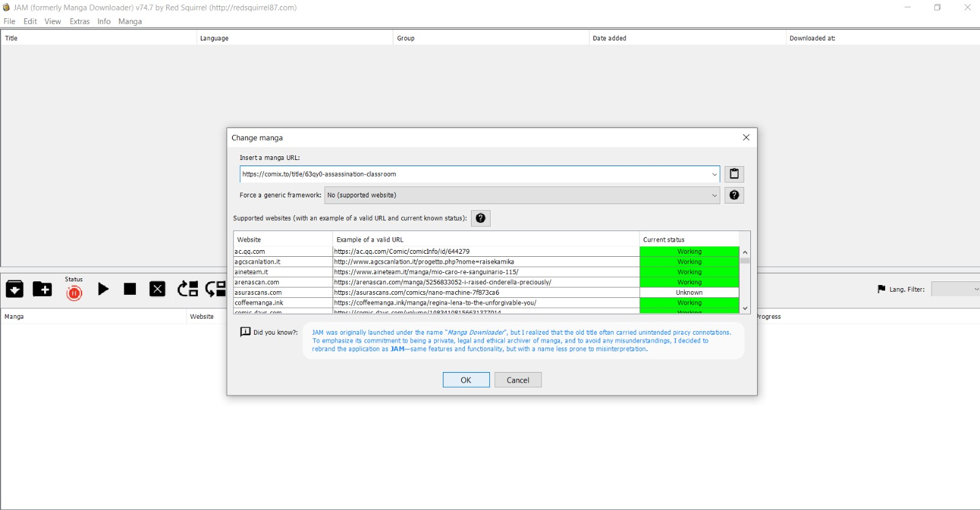980x510 pixels.
Task: Click the Working status cell for coffeemanga.ink
Action: coord(689,303)
